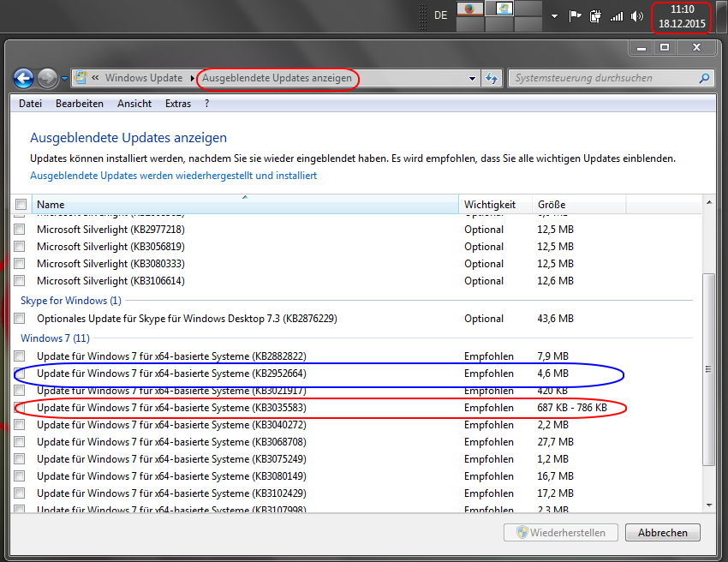The image size is (728, 562).
Task: Open the Extras menu
Action: point(178,104)
